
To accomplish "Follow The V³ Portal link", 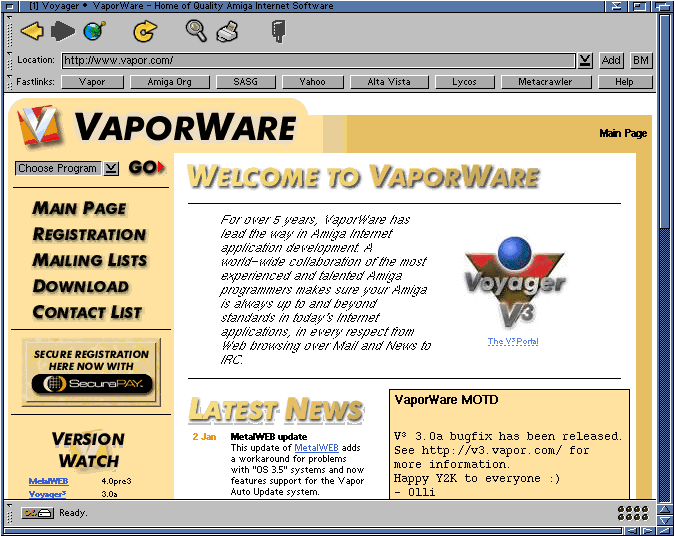I will (513, 341).
